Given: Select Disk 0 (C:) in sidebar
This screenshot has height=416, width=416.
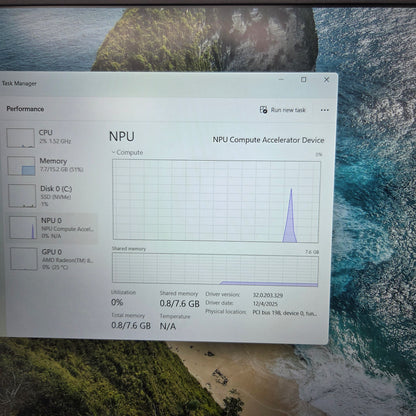Looking at the screenshot, I should pyautogui.click(x=51, y=196).
